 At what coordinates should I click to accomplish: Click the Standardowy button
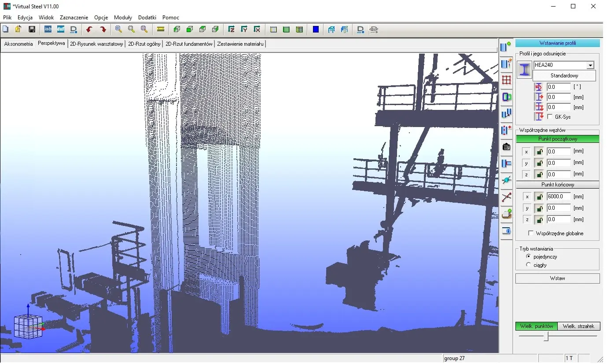[564, 76]
